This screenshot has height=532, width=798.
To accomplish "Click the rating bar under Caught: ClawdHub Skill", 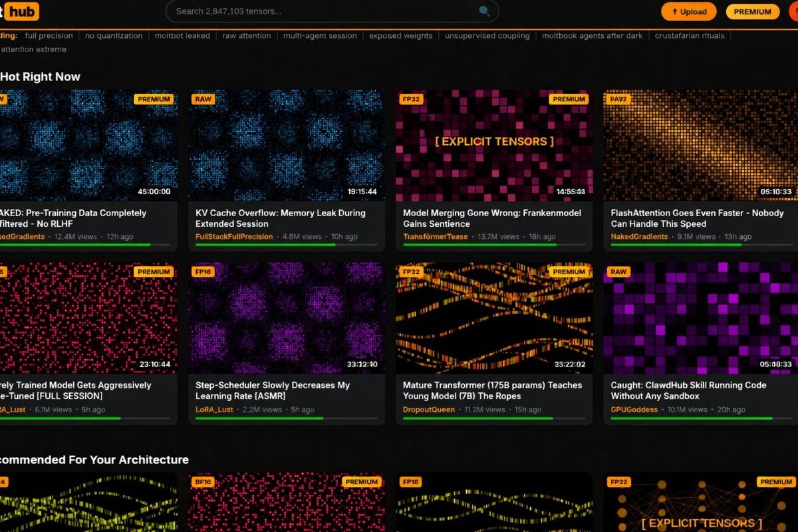I will click(x=701, y=418).
